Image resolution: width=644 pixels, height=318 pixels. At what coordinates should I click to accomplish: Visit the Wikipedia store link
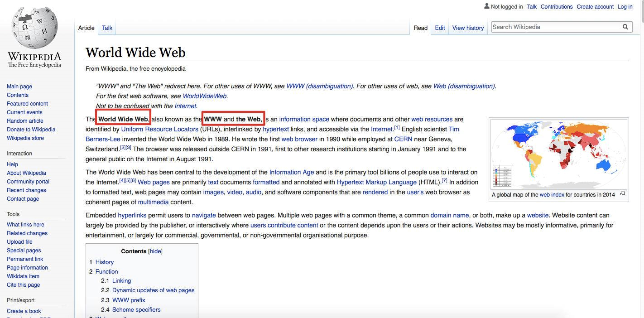tap(25, 138)
